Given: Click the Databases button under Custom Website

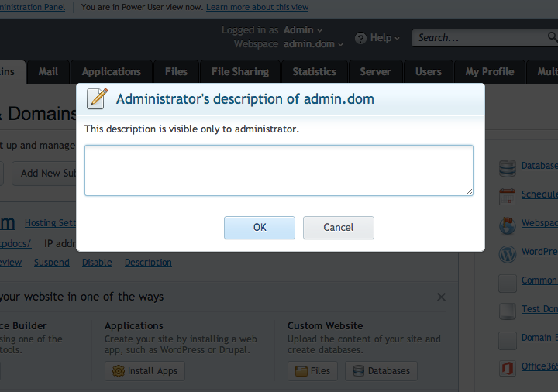Looking at the screenshot, I should click(x=381, y=371).
